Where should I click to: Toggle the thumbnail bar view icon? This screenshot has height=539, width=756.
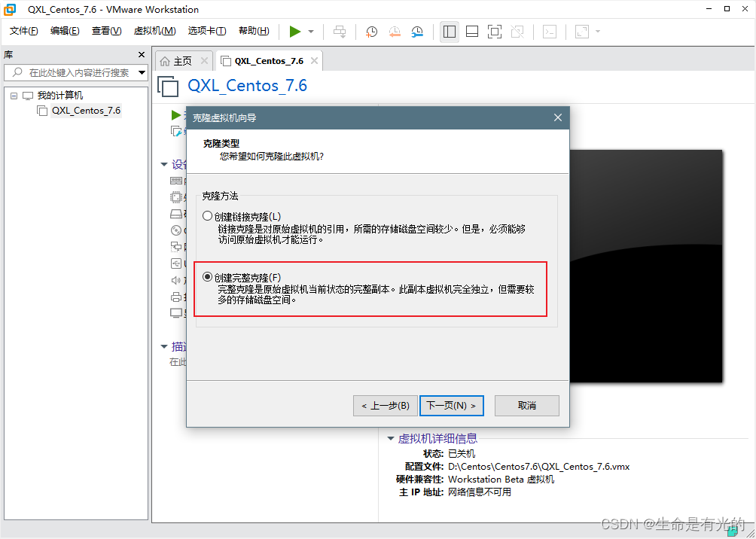tap(472, 32)
